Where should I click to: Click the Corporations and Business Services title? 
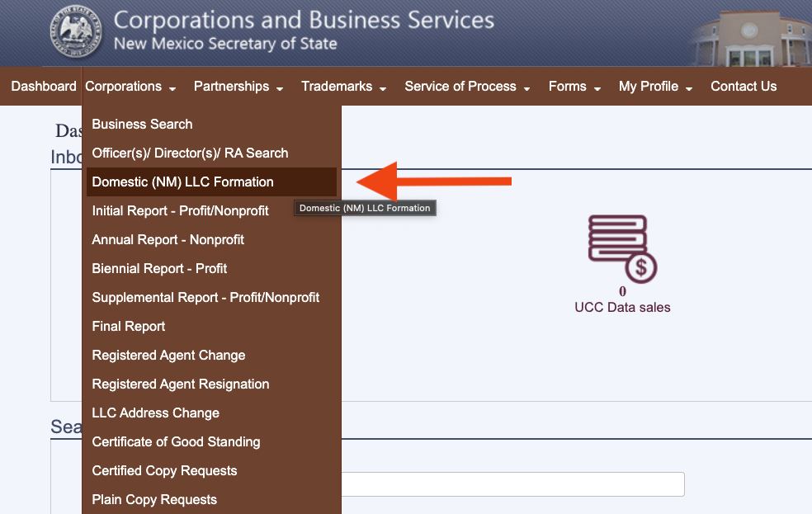(304, 21)
